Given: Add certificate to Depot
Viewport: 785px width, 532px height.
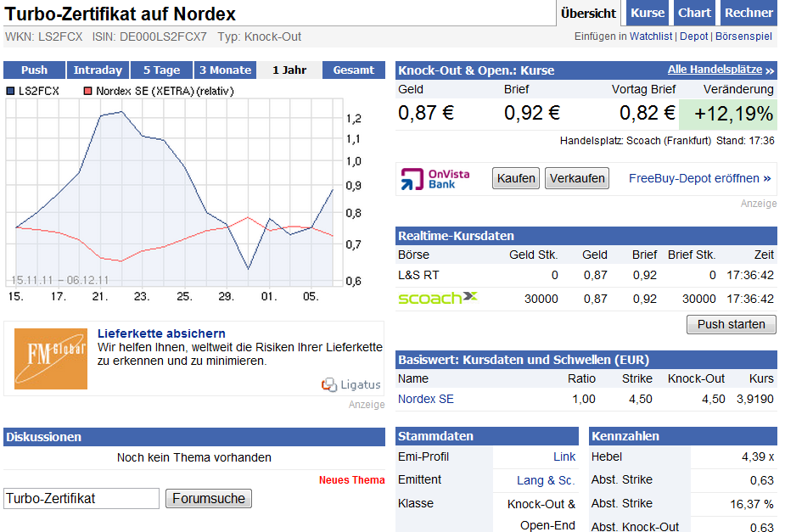Looking at the screenshot, I should (x=693, y=36).
